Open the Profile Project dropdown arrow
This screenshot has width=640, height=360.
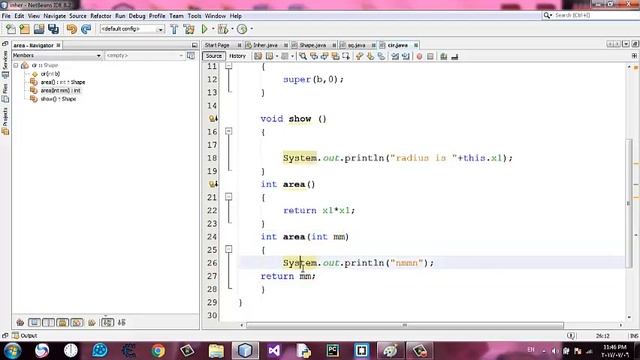pyautogui.click(x=251, y=29)
